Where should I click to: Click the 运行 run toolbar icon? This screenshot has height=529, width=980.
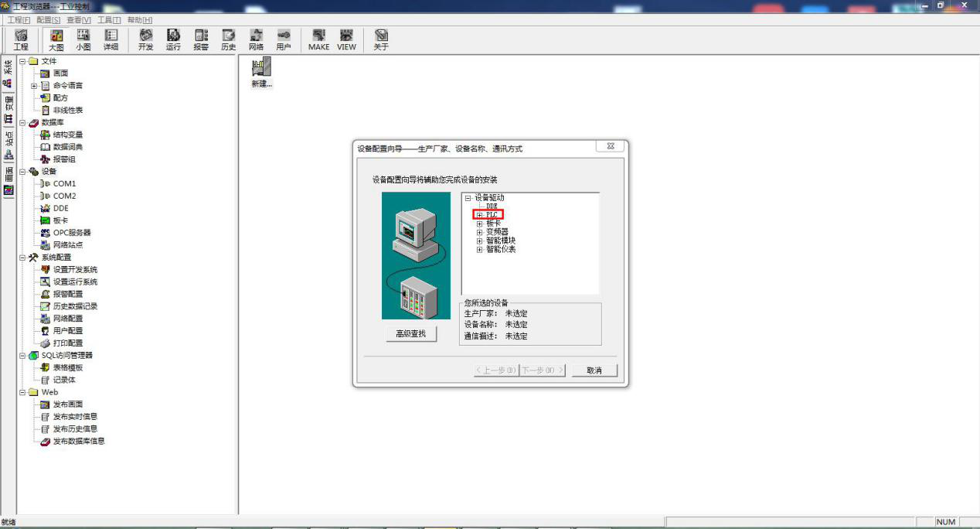point(173,39)
